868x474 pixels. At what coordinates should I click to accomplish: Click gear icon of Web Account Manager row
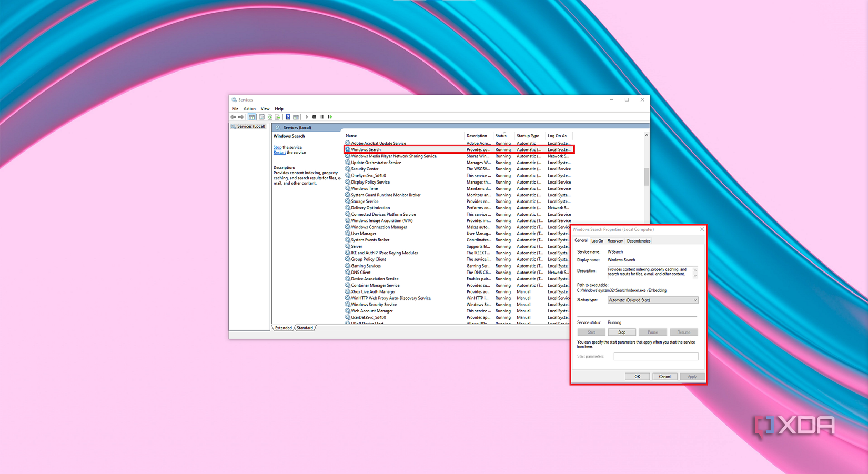348,311
